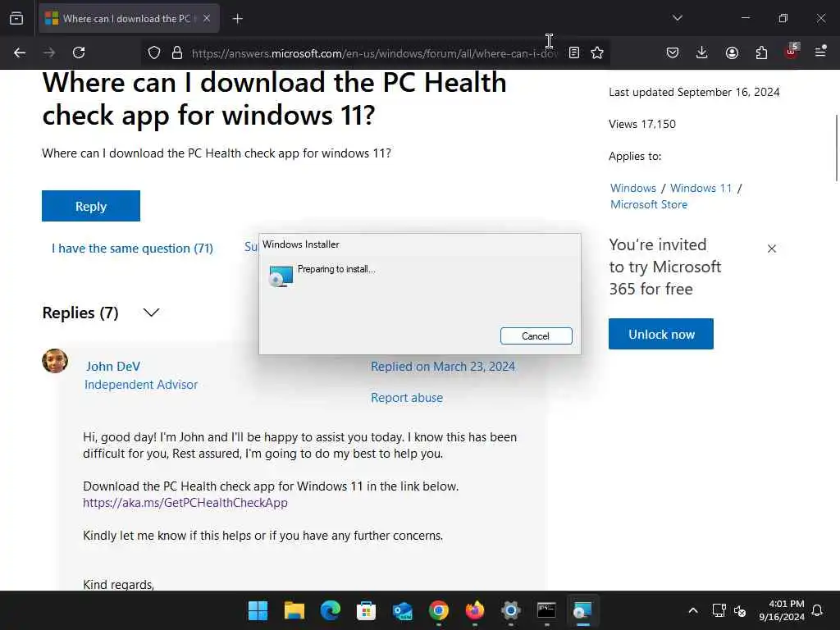Open the aka.ms/GetPCHealthCheckApp link
The height and width of the screenshot is (630, 840).
coord(185,503)
